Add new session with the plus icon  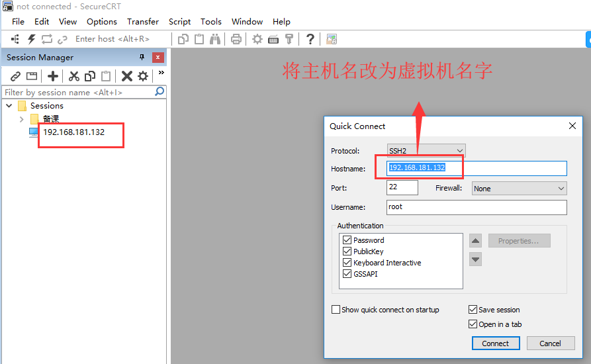(x=53, y=76)
